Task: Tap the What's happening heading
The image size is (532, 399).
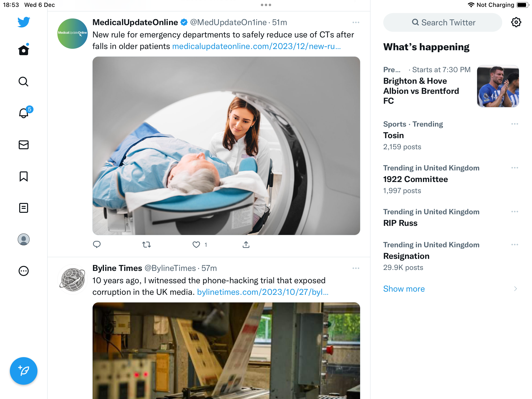Action: [426, 47]
